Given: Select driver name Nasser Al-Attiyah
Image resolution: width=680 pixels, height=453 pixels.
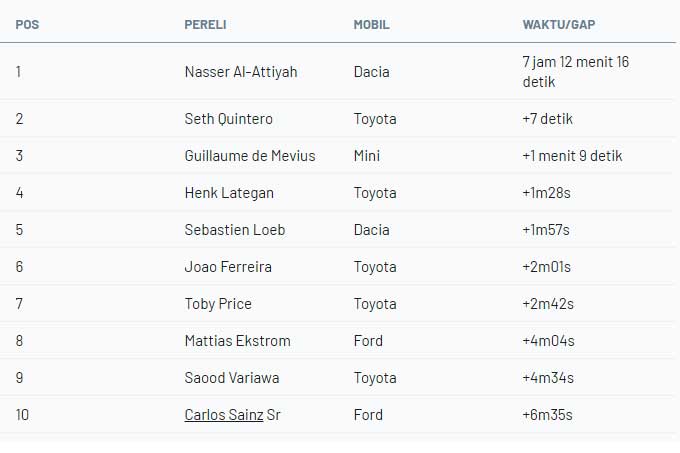Looking at the screenshot, I should (x=241, y=72).
